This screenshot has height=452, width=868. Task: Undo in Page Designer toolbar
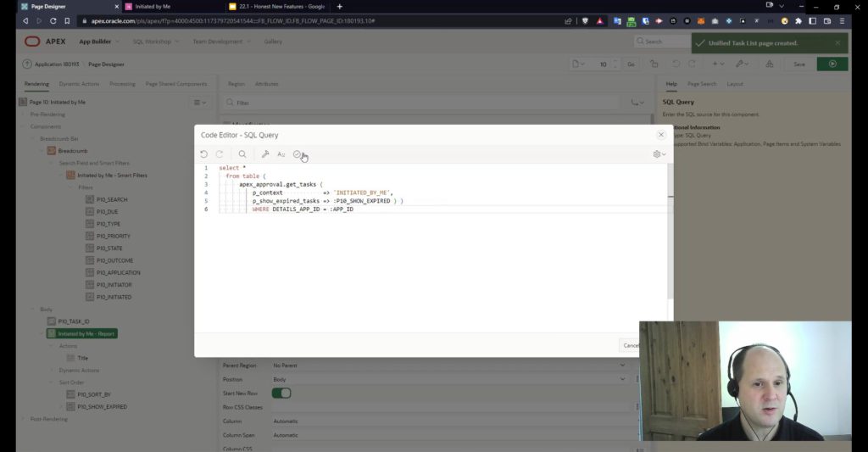(676, 64)
